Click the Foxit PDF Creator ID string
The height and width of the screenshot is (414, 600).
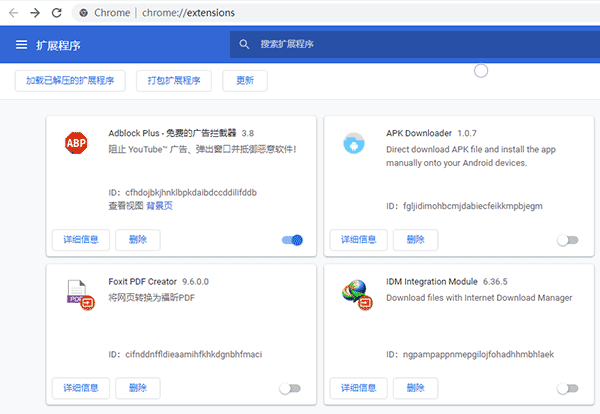coord(194,354)
